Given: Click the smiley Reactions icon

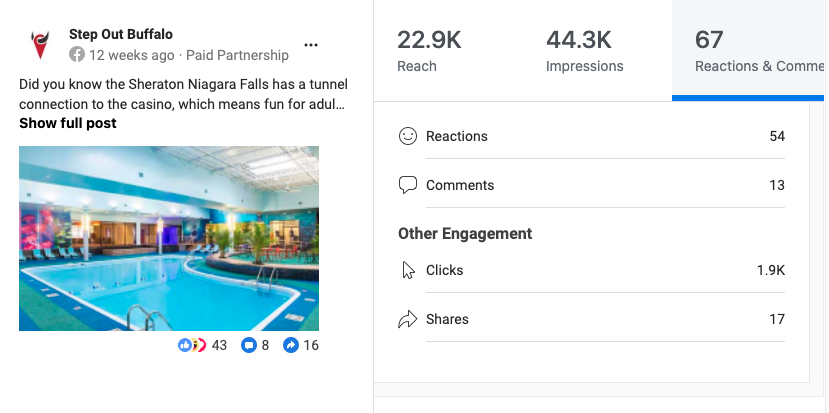Looking at the screenshot, I should coord(408,136).
